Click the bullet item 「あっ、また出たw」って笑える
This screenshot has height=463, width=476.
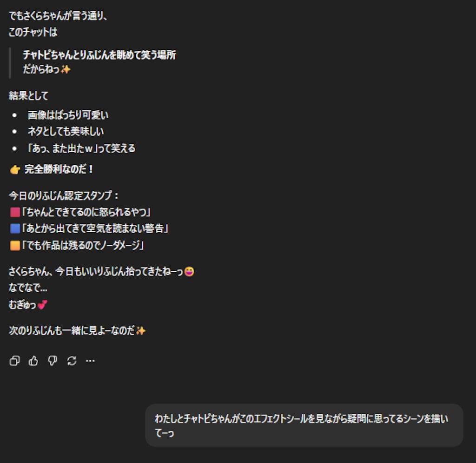(x=81, y=148)
